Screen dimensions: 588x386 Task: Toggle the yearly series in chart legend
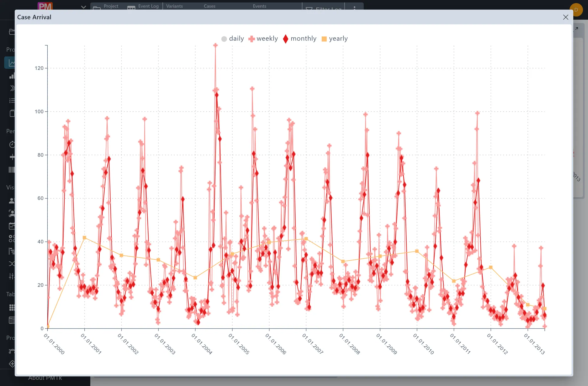coord(335,38)
